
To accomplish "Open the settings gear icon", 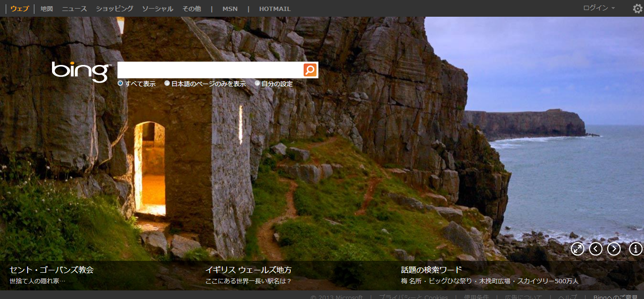I will tap(637, 9).
